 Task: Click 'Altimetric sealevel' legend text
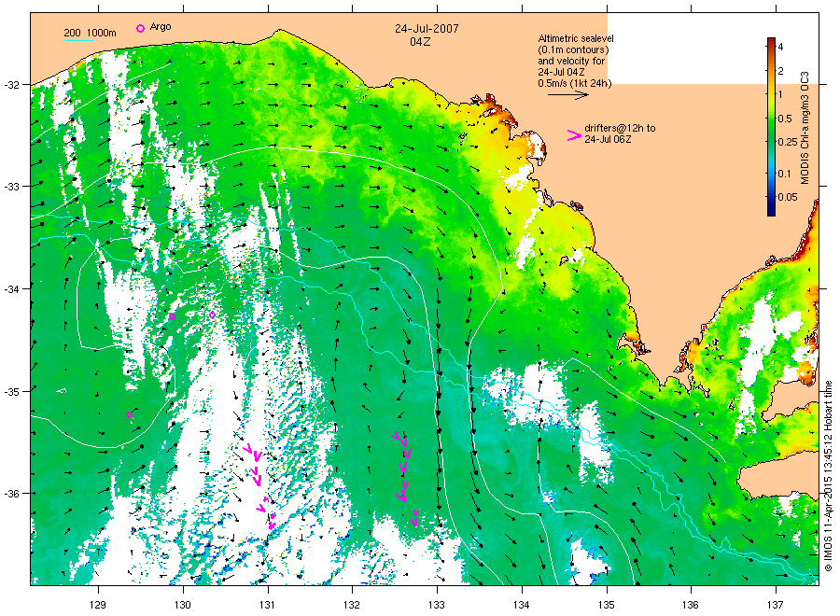click(x=576, y=38)
